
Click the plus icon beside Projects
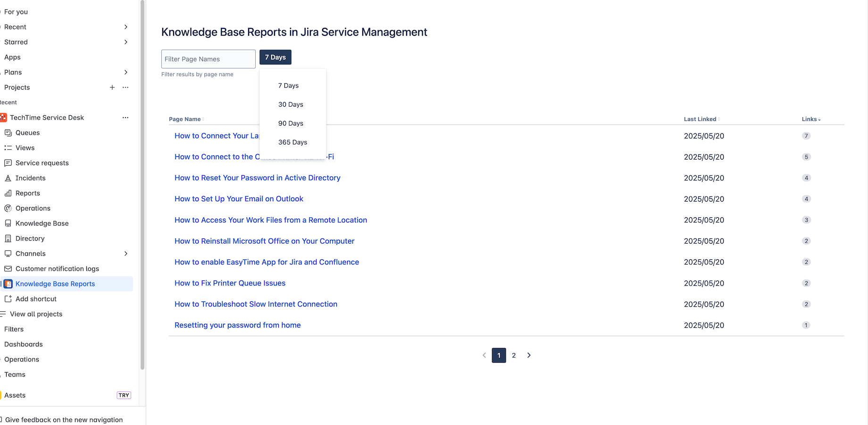click(112, 87)
